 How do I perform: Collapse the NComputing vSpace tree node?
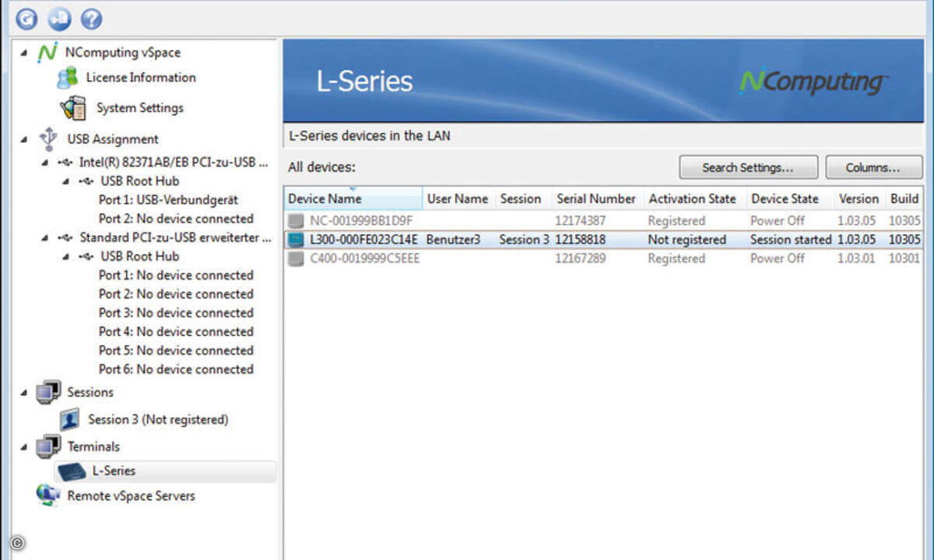[x=23, y=53]
